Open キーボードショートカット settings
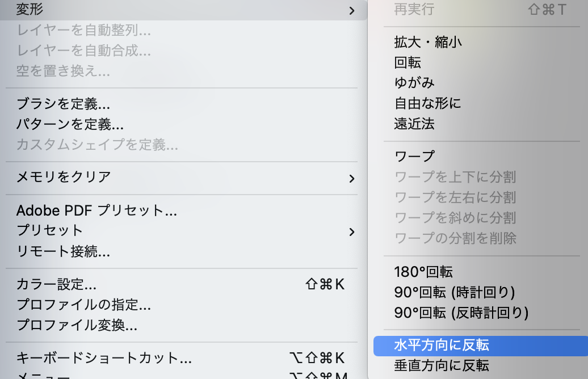 coord(104,358)
